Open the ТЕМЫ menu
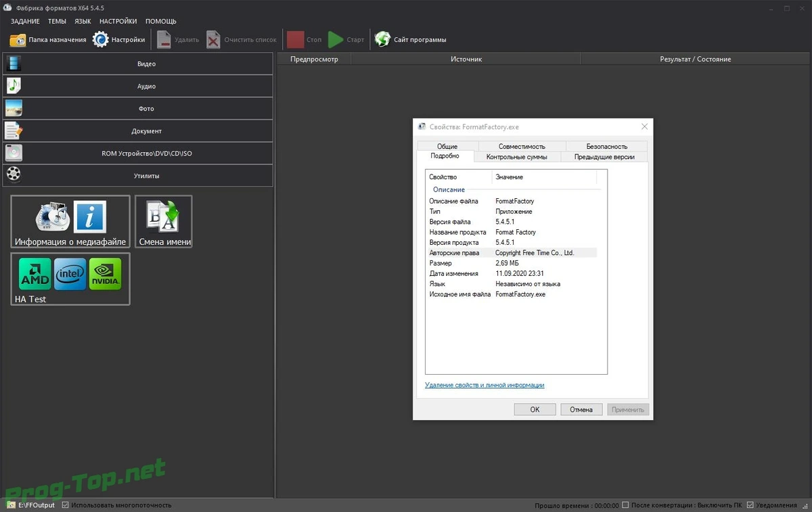 pos(57,21)
